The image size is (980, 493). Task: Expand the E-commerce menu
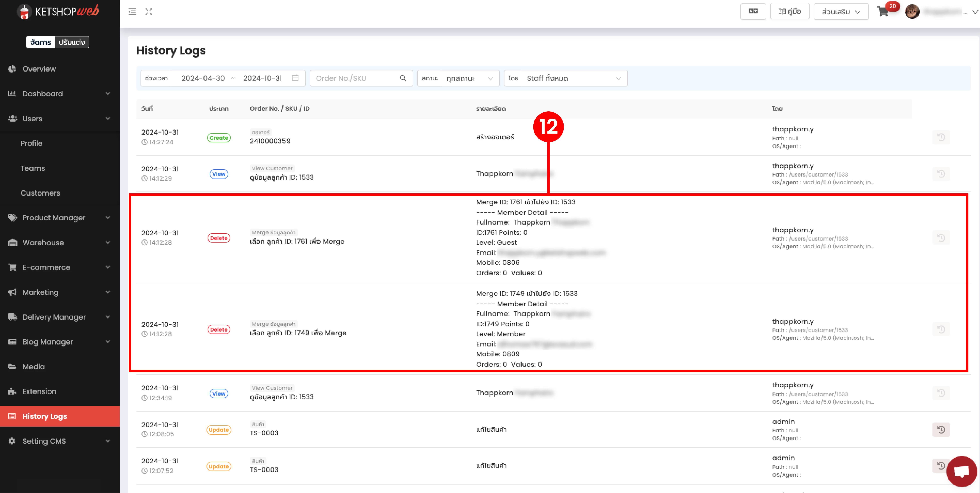(60, 267)
